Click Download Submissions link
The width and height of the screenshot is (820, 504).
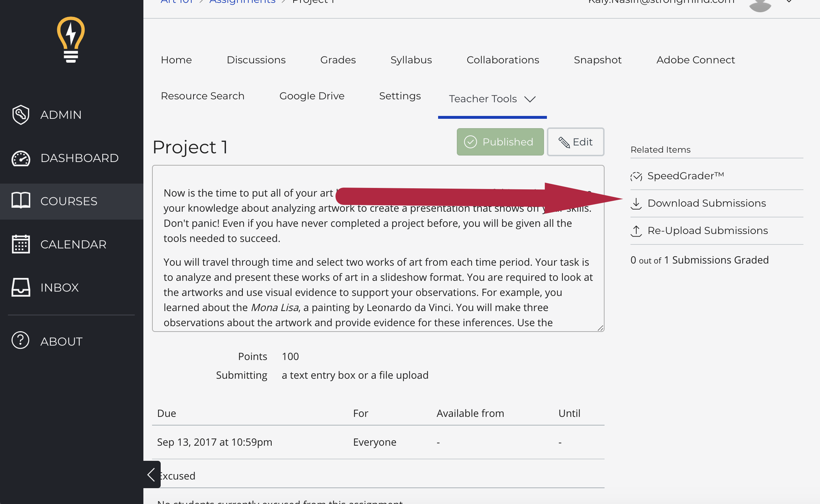707,203
